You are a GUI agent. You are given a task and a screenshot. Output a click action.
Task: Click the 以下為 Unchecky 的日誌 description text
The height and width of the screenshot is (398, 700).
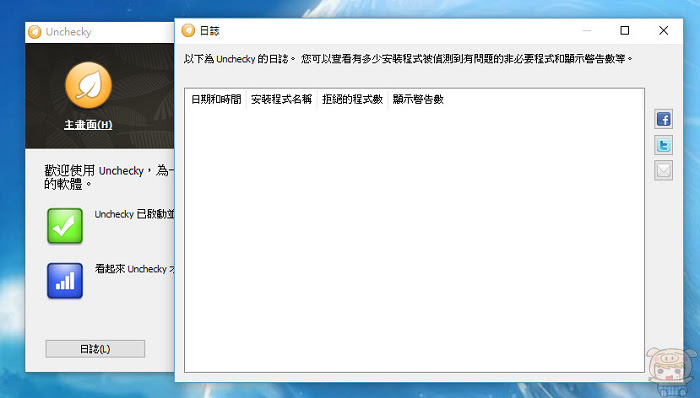[408, 59]
